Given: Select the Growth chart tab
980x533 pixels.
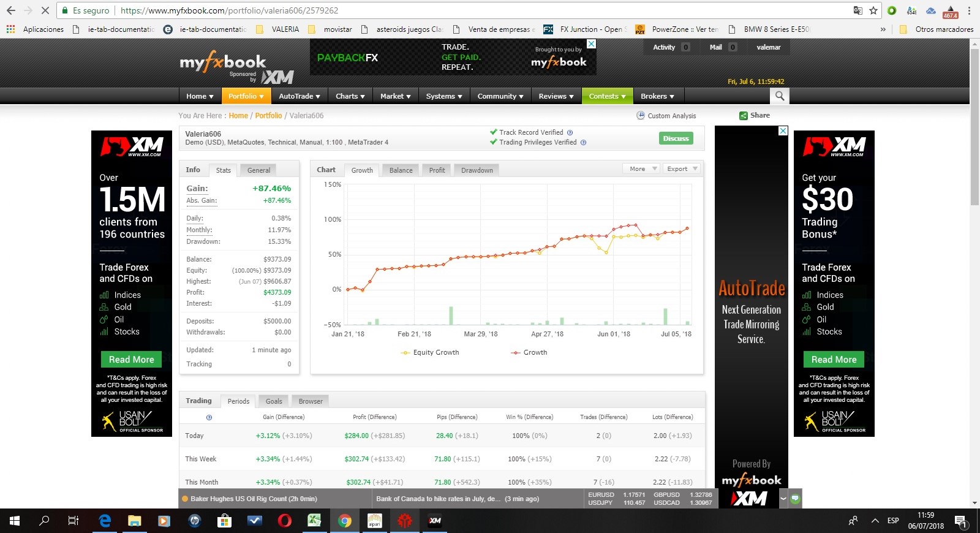Looking at the screenshot, I should point(362,170).
